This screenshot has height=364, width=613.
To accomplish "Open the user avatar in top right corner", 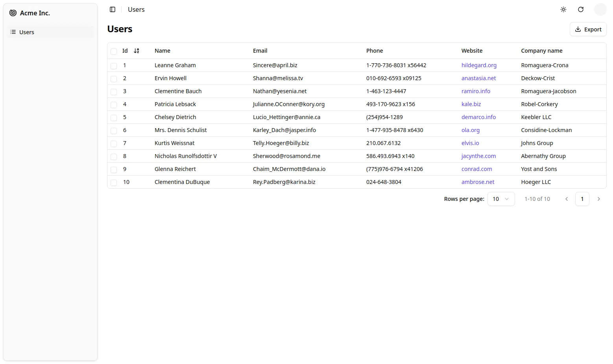I will pyautogui.click(x=600, y=9).
